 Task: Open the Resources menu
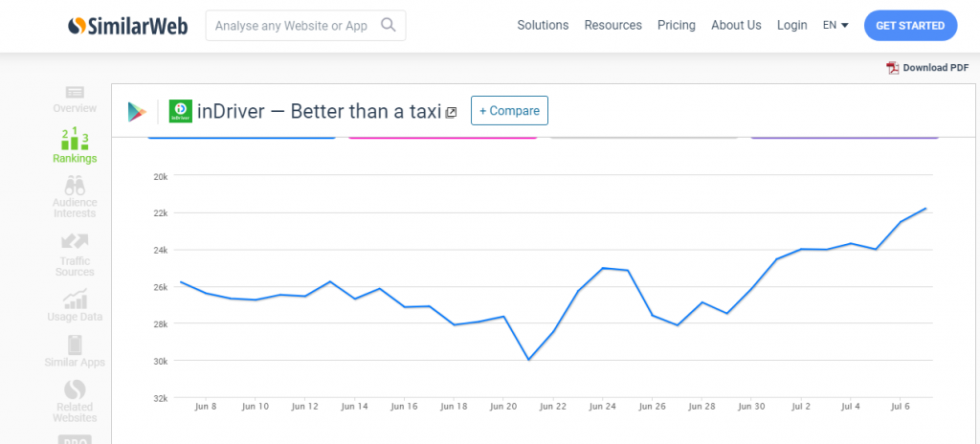tap(612, 26)
